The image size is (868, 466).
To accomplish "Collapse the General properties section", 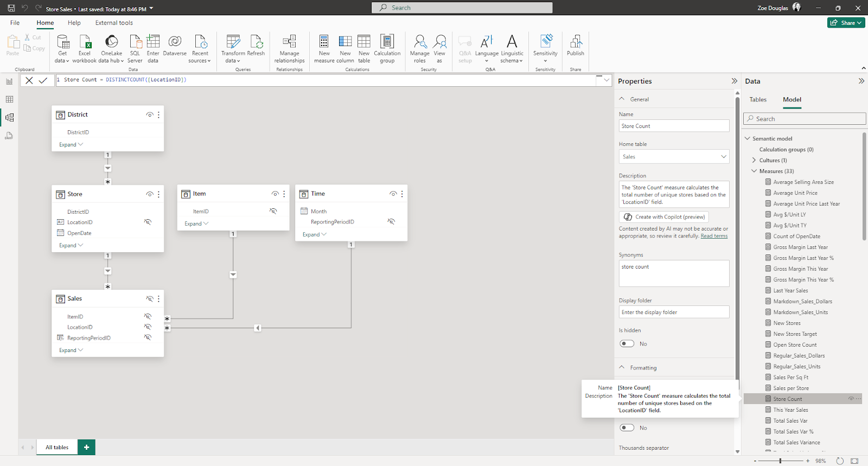I will (x=622, y=99).
